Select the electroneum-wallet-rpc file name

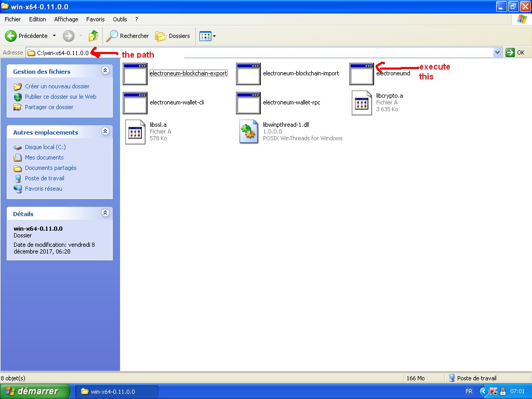tap(291, 102)
